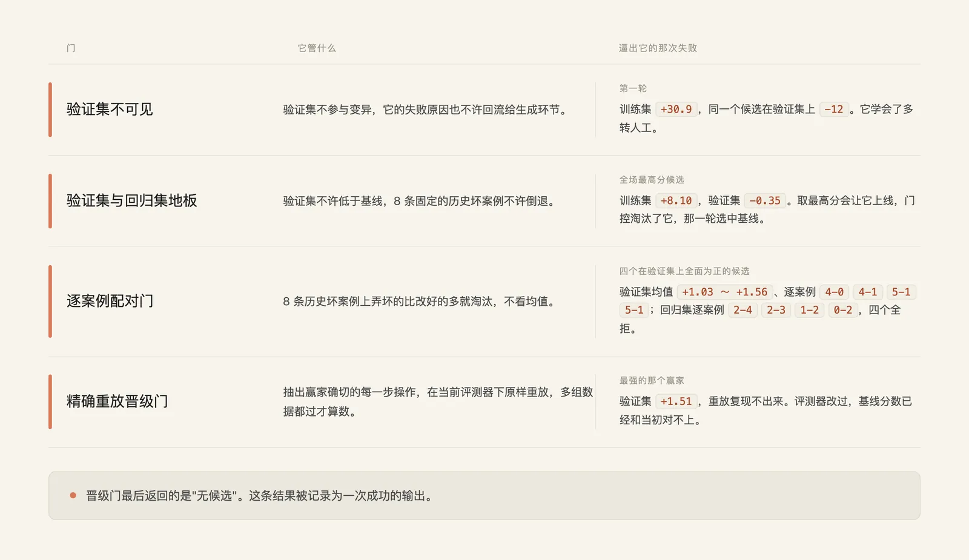Click the chip 4-1
Image resolution: width=969 pixels, height=560 pixels.
867,292
